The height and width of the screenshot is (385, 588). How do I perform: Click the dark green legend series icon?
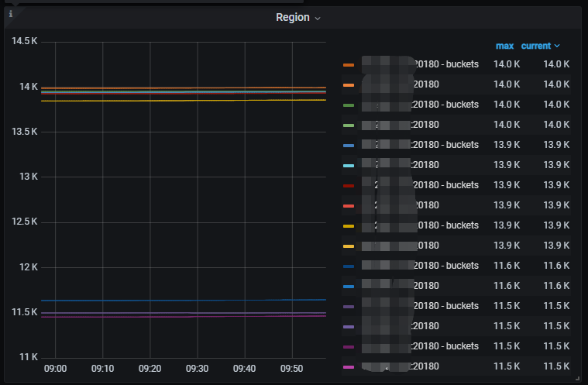point(349,105)
